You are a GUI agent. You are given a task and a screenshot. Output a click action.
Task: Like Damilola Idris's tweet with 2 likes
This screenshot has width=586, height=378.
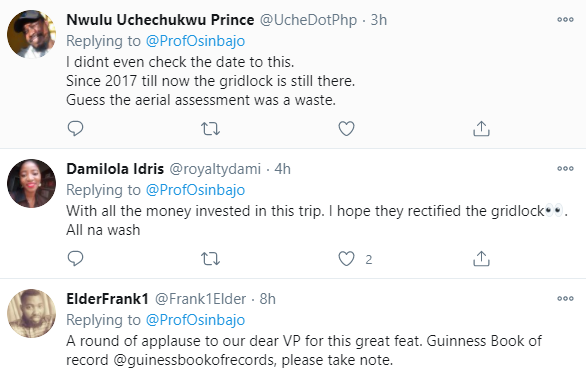(346, 258)
